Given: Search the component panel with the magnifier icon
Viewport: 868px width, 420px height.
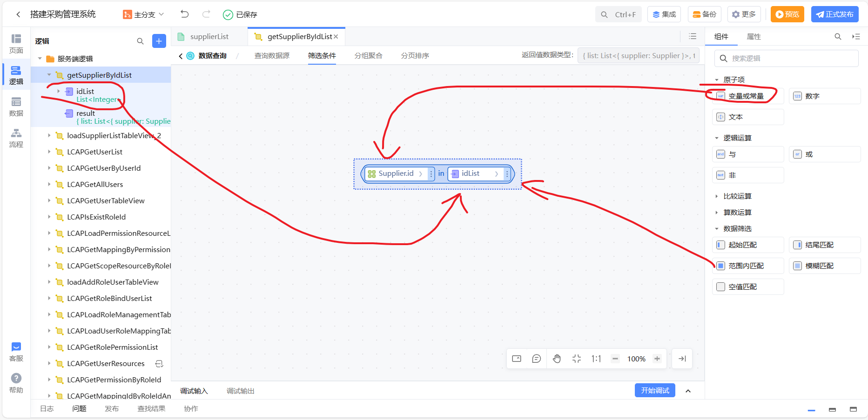Looking at the screenshot, I should [x=838, y=36].
